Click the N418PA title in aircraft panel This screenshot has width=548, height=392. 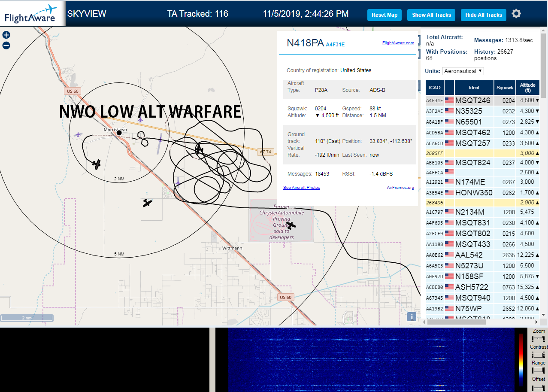(x=305, y=43)
